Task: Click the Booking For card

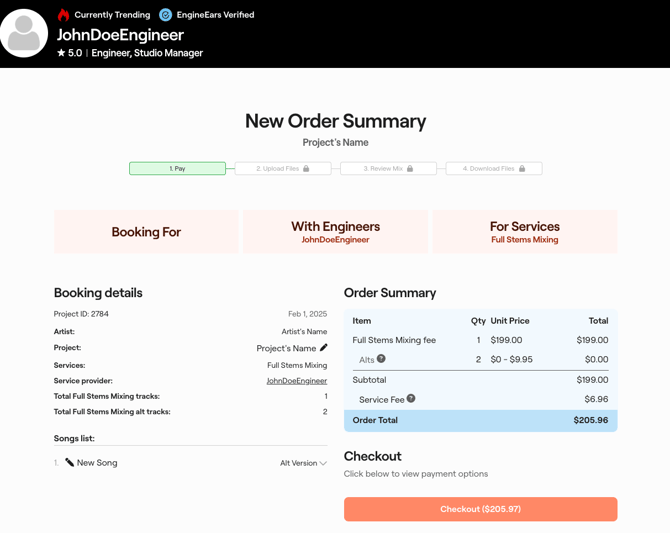Action: [x=146, y=232]
